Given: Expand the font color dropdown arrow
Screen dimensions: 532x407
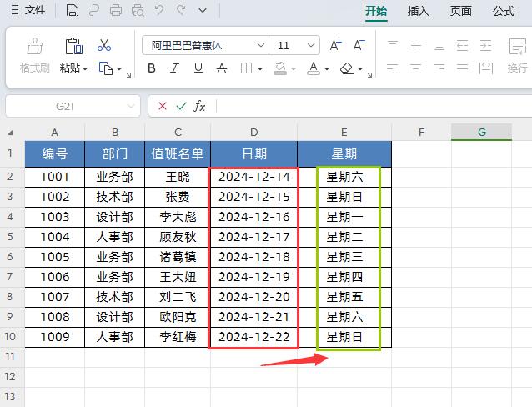Looking at the screenshot, I should 327,69.
